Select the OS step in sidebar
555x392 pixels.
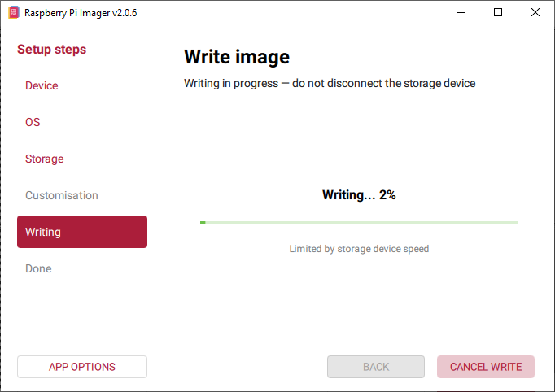33,122
